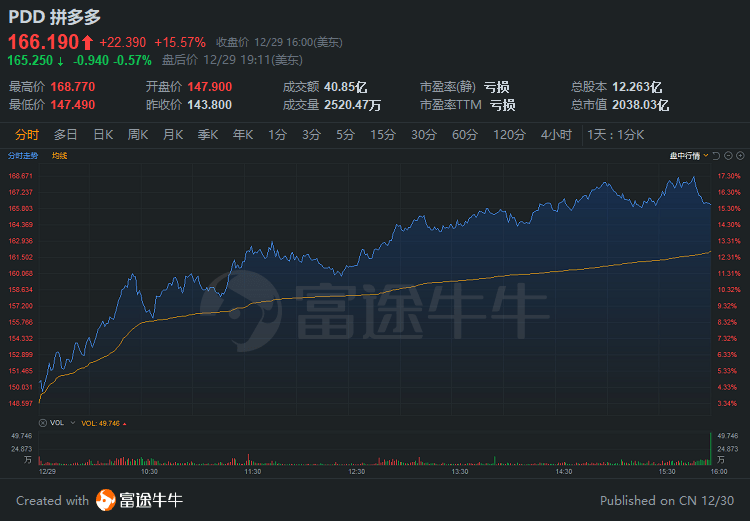The width and height of the screenshot is (750, 521).
Task: Click the undo/reset chart arrow icon
Action: pyautogui.click(x=716, y=156)
